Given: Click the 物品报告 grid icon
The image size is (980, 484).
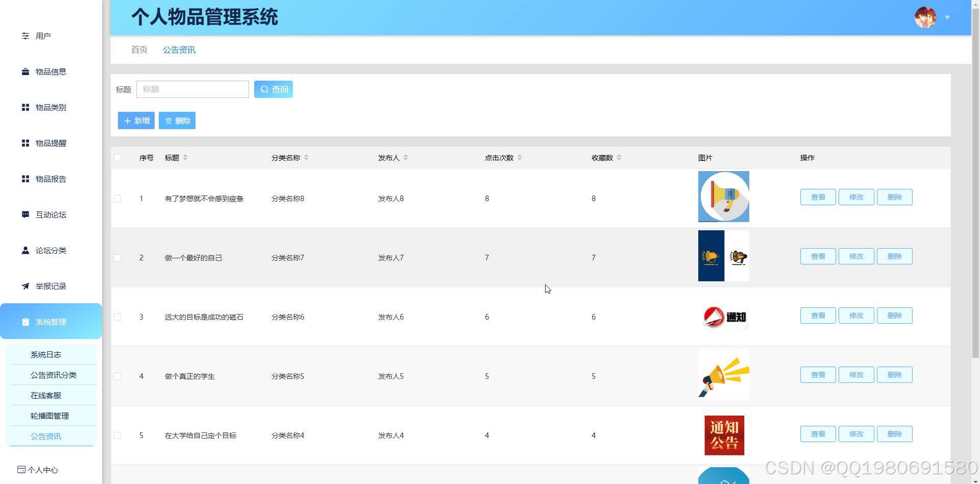Looking at the screenshot, I should click(25, 179).
